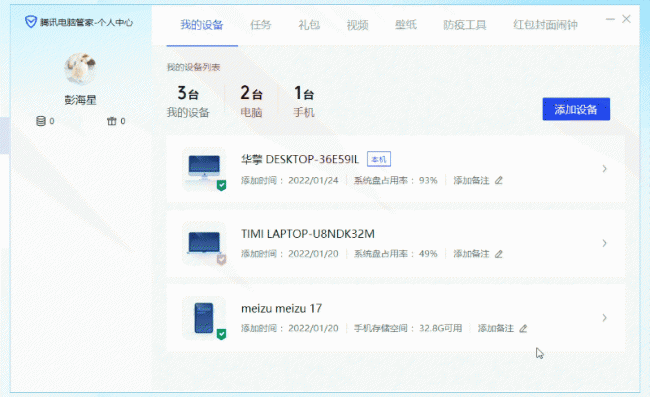
Task: Open the 视频 tab
Action: pos(357,25)
